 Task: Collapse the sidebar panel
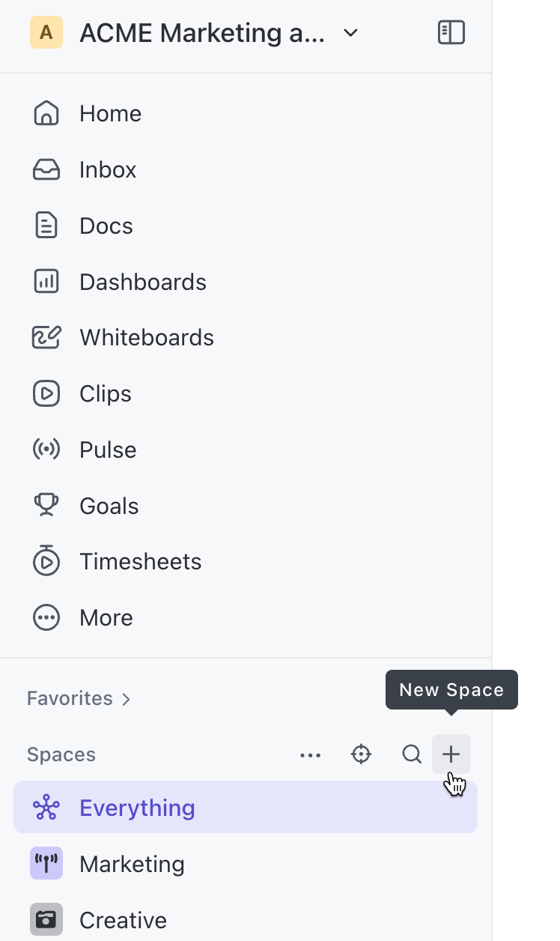pos(451,32)
